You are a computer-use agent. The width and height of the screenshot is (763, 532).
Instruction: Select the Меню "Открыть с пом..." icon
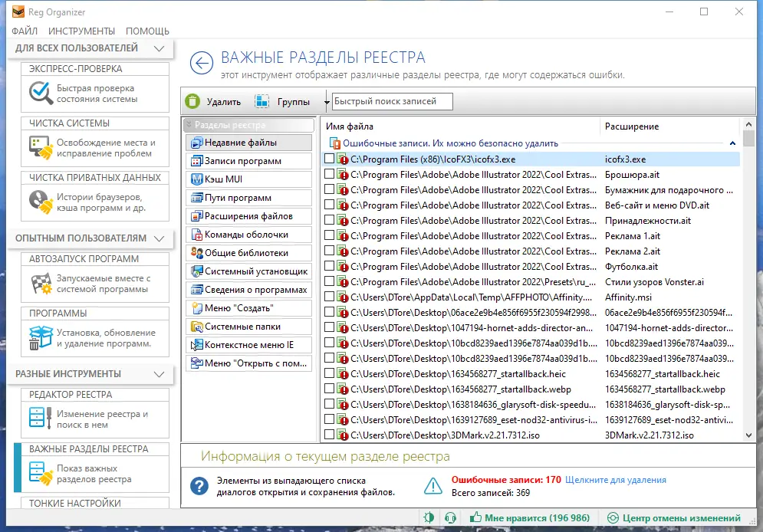pos(196,363)
